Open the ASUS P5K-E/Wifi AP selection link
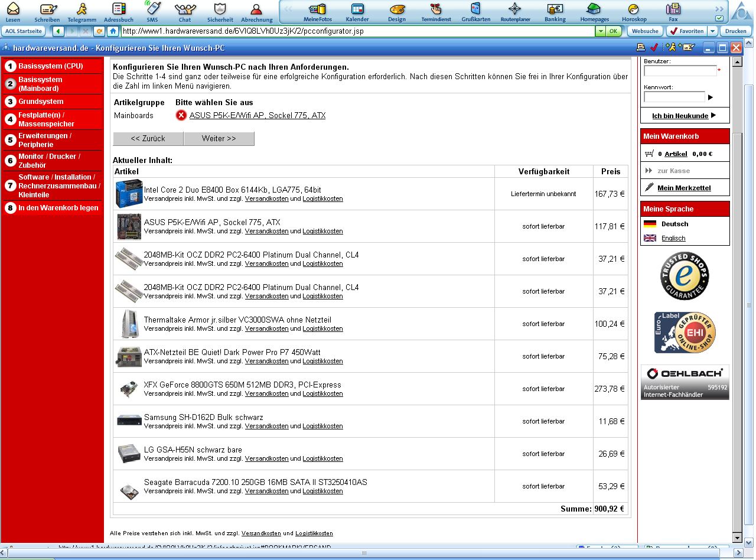The image size is (756, 560). coord(258,115)
